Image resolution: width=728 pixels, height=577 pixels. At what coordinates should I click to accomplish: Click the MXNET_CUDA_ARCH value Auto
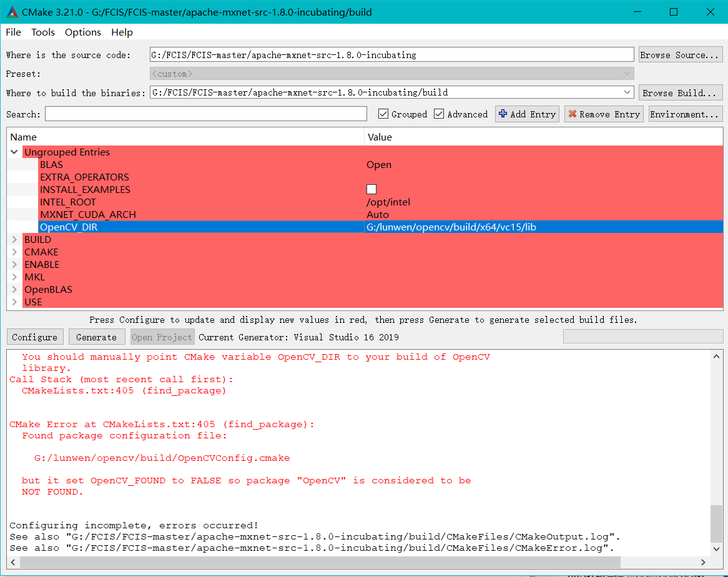click(378, 214)
